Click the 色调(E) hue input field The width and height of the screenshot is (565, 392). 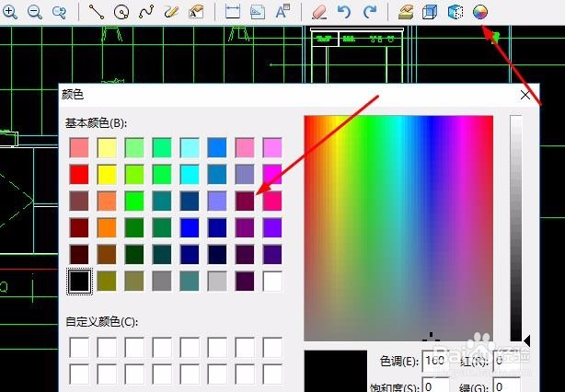[435, 361]
